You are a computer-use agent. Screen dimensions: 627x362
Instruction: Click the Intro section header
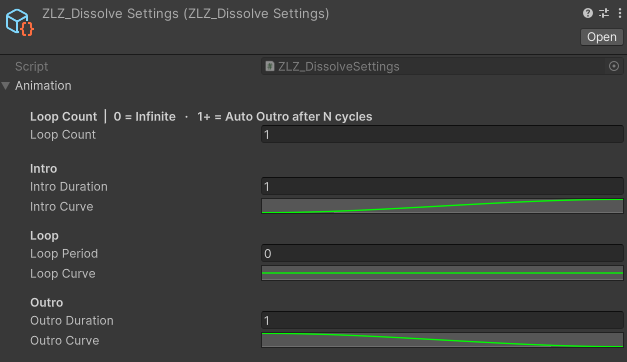(44, 169)
